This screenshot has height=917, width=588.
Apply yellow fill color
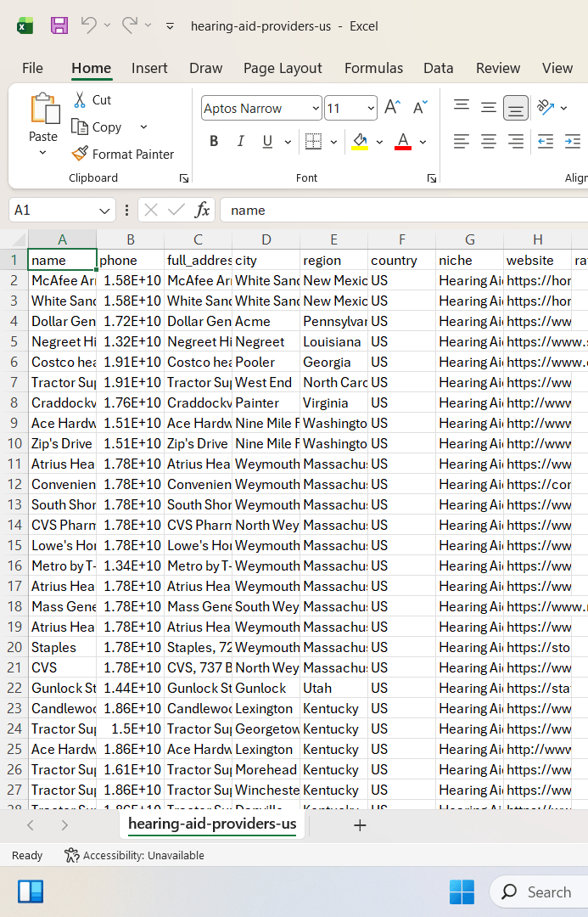pyautogui.click(x=360, y=141)
